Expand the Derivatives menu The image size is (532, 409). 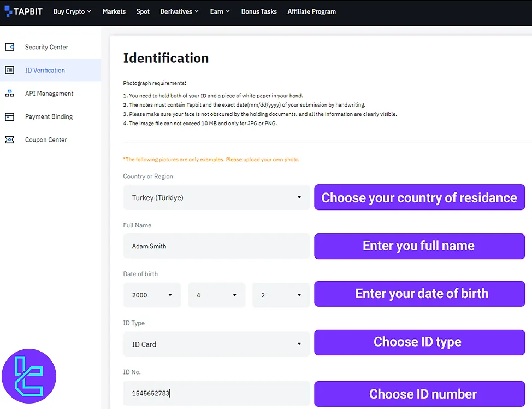pyautogui.click(x=179, y=11)
